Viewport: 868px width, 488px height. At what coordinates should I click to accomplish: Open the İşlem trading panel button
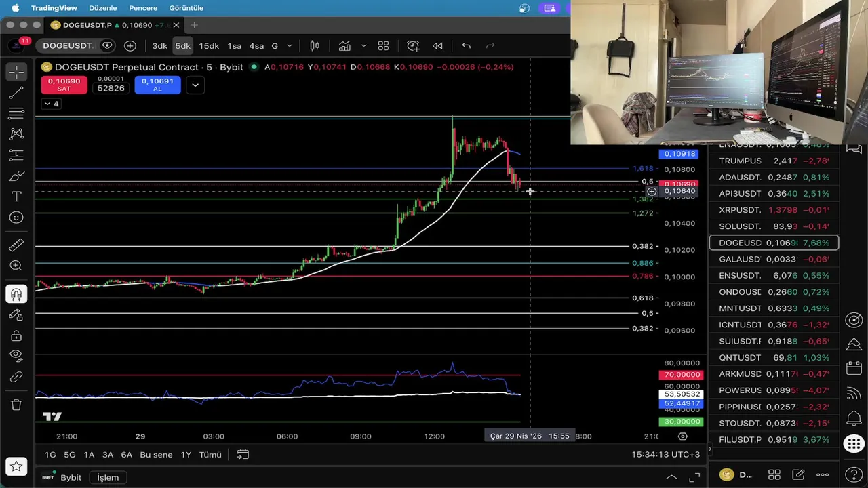pyautogui.click(x=108, y=478)
